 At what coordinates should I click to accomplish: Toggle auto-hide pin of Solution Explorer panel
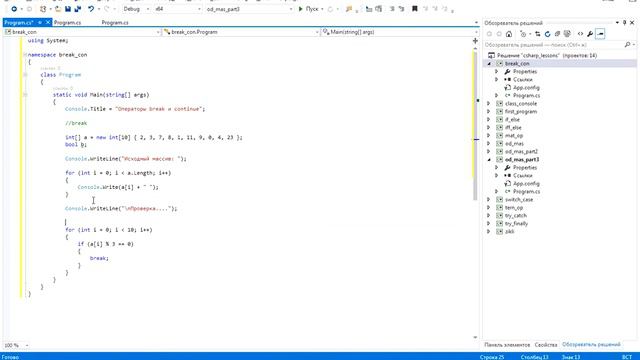pos(624,23)
